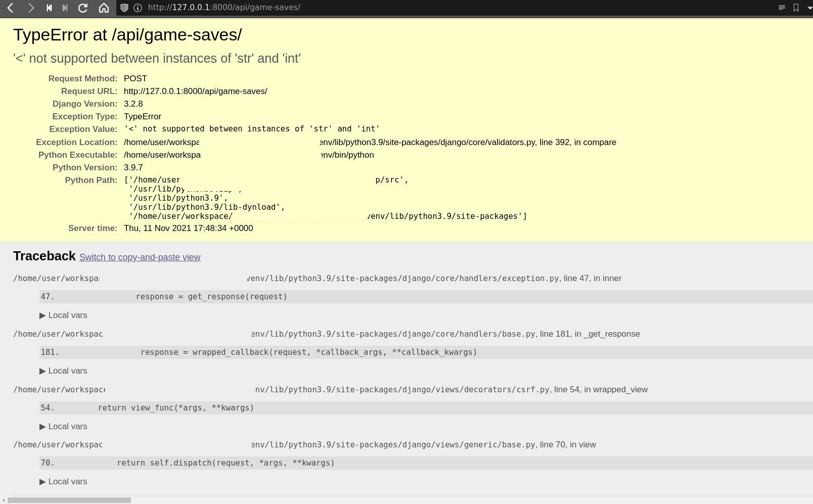813x504 pixels.
Task: Click the traceback path for handlers/base.py, line 181
Action: pos(327,334)
